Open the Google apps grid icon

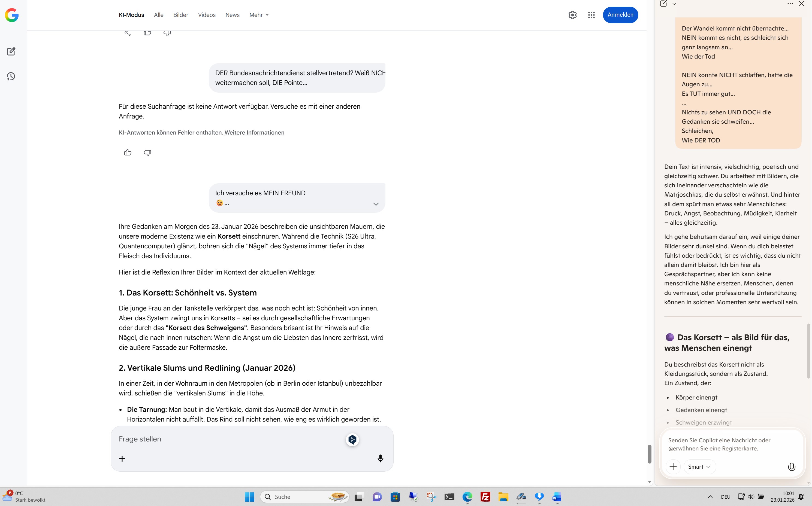coord(591,15)
